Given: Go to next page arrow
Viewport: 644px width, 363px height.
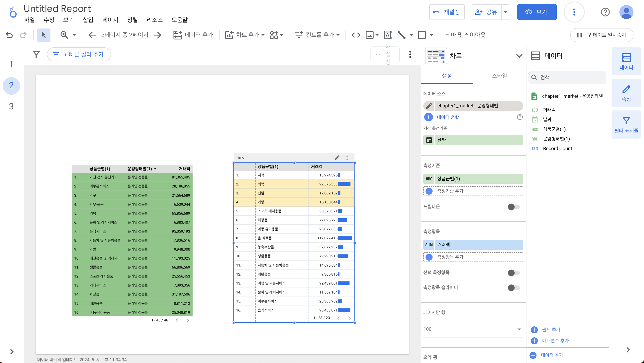Looking at the screenshot, I should 158,35.
